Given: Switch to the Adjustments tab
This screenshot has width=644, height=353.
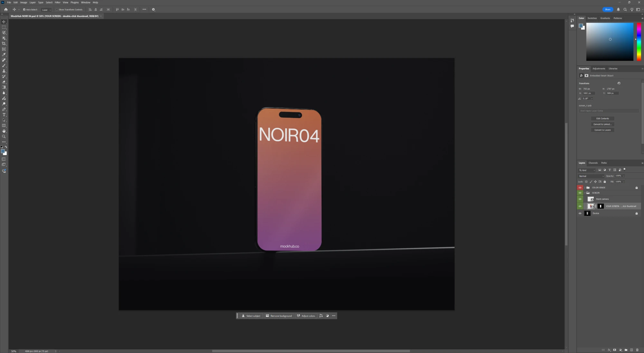Looking at the screenshot, I should 599,69.
